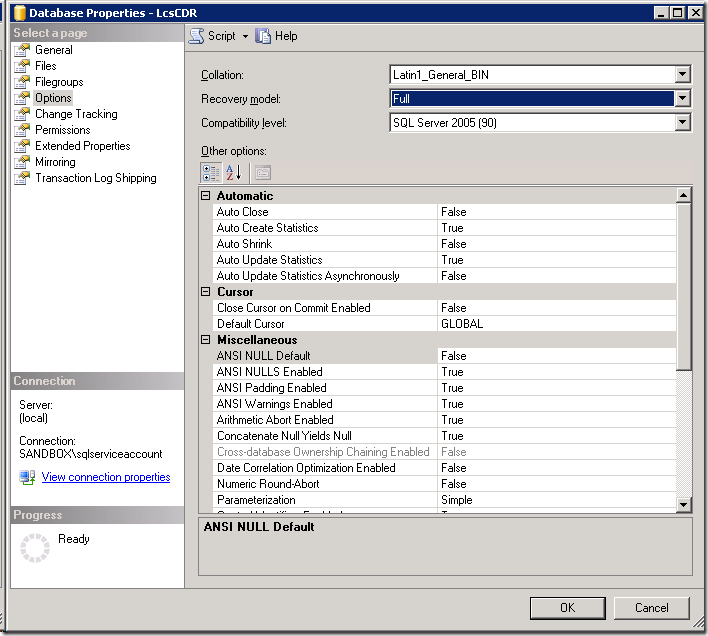Click the Property Pages icon
The height and width of the screenshot is (636, 708).
point(262,172)
